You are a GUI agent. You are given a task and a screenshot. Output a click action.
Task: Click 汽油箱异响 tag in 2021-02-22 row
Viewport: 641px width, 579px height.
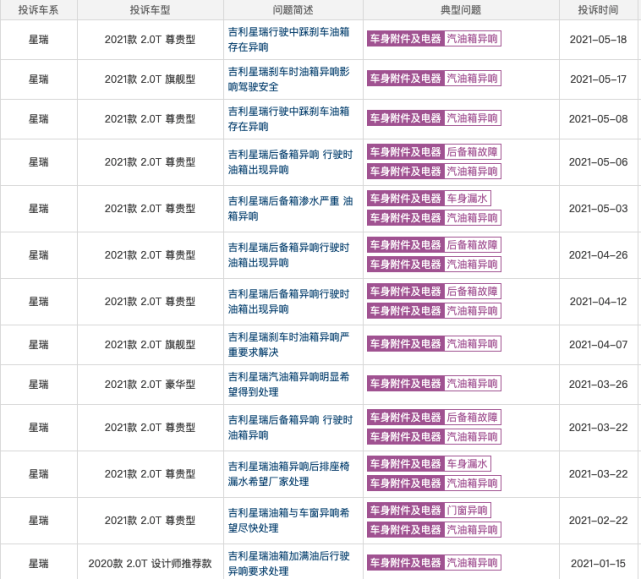coord(472,530)
